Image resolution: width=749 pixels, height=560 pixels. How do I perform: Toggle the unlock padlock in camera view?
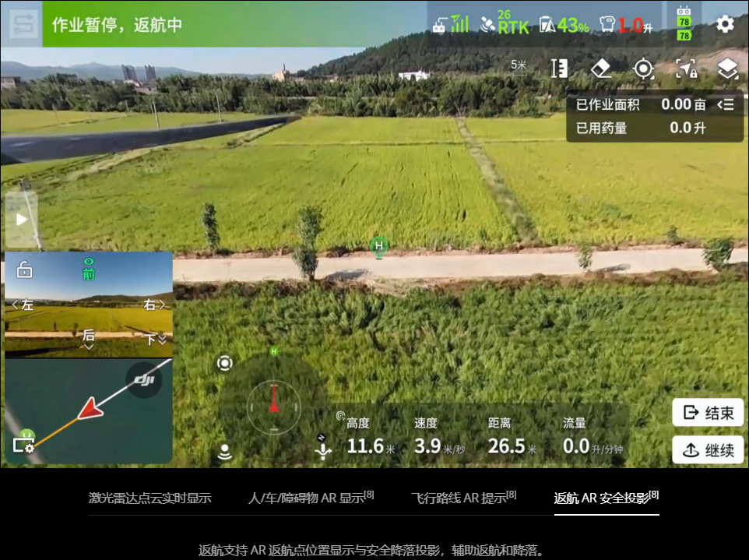point(24,270)
